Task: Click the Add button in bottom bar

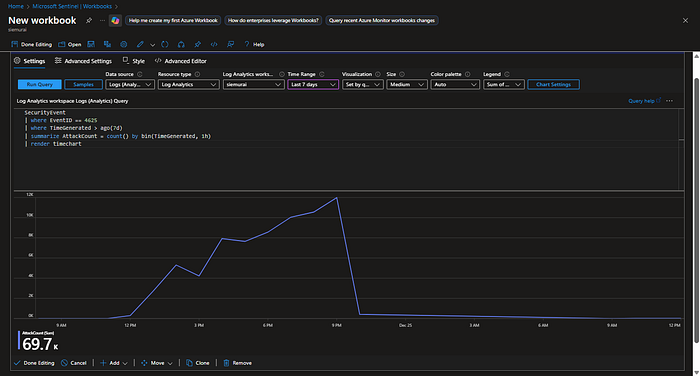Action: pyautogui.click(x=109, y=363)
